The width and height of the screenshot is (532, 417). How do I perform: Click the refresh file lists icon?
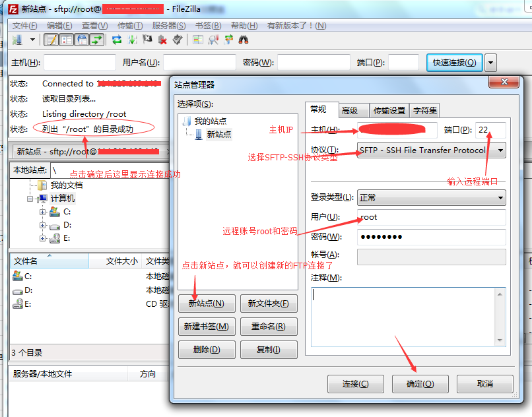tap(117, 40)
